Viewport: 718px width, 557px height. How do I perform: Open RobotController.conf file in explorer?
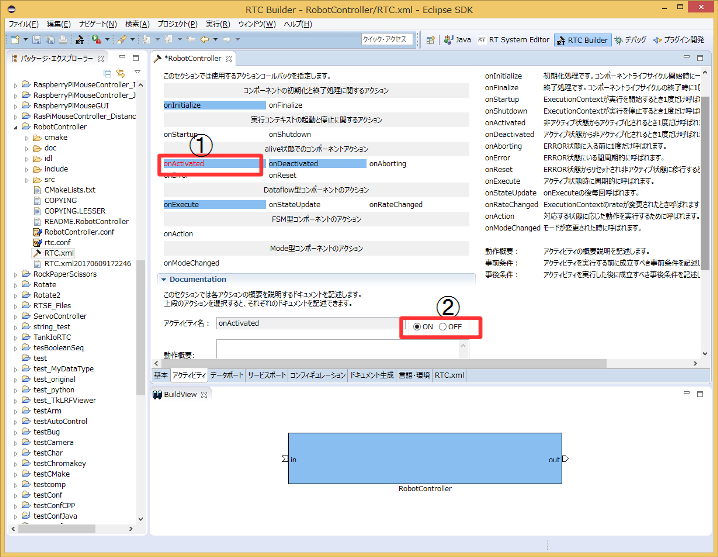click(79, 232)
